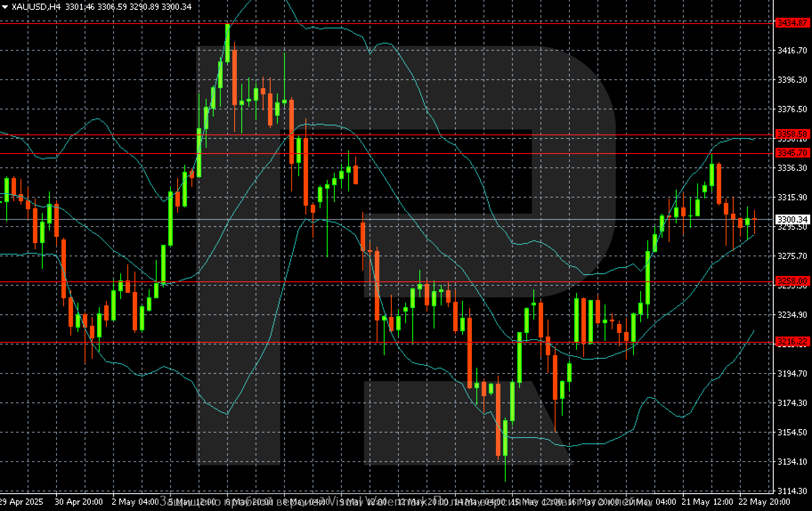The width and height of the screenshot is (812, 511).
Task: Click the 30 Apr 20:00 time label
Action: (79, 502)
